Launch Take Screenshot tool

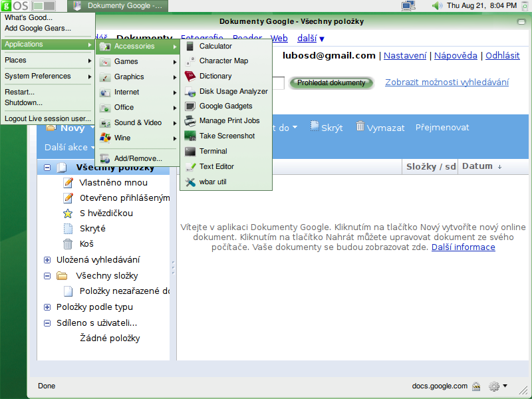tap(226, 136)
